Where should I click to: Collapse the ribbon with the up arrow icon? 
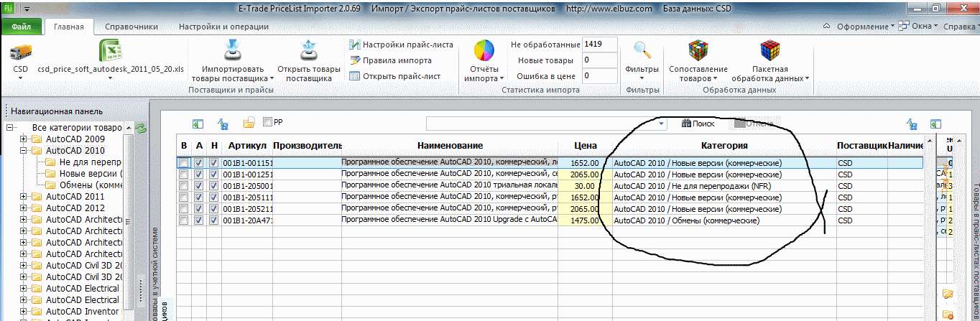826,27
